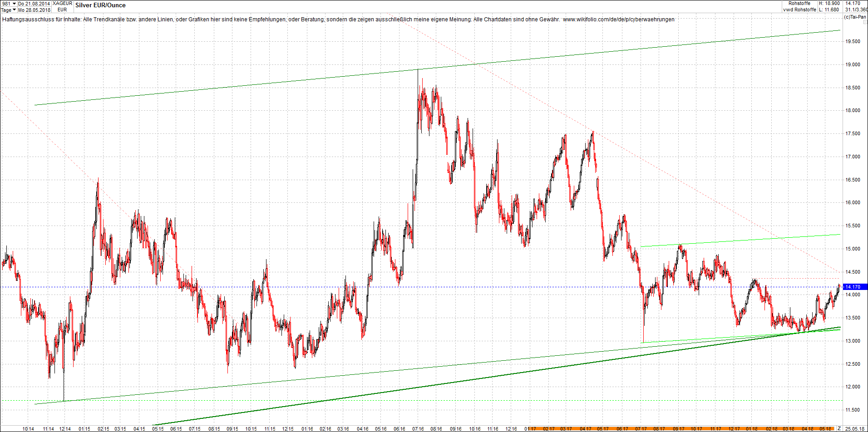The width and height of the screenshot is (868, 432).
Task: Click the Z button on the time axis
Action: click(x=839, y=428)
